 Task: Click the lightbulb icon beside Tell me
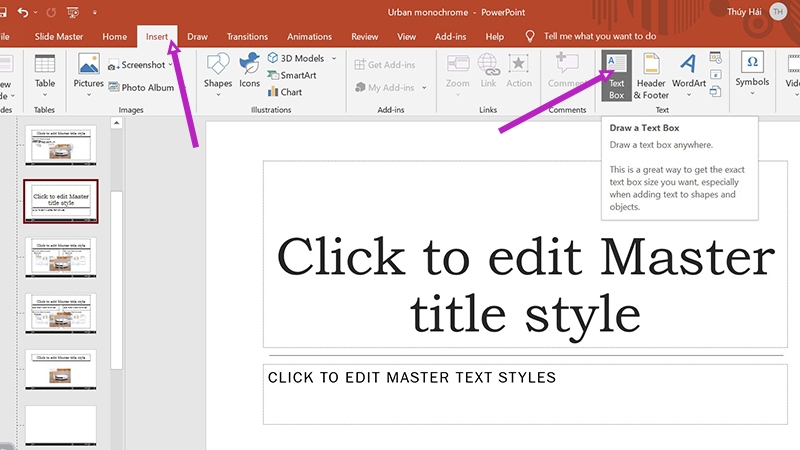click(530, 36)
